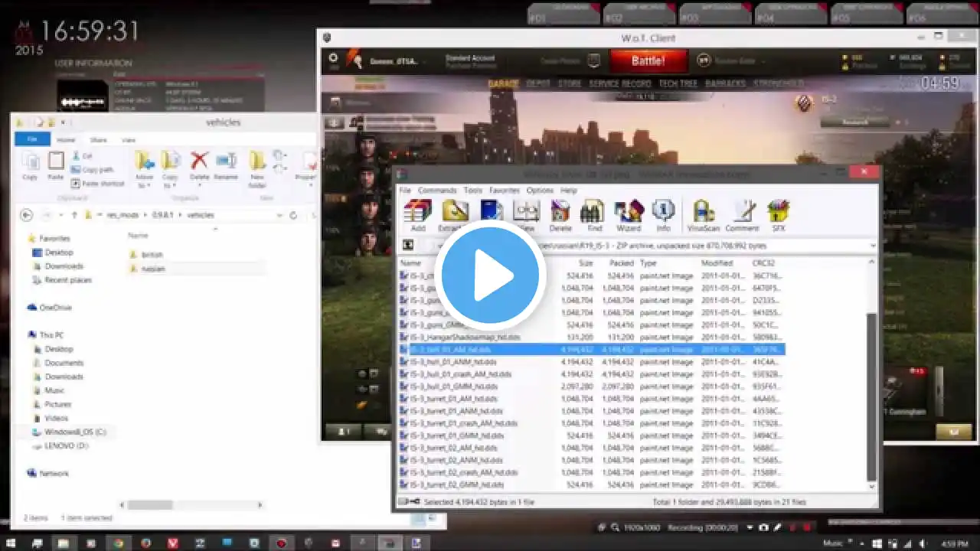
Task: Open the WinRAR Options menu
Action: (x=540, y=190)
